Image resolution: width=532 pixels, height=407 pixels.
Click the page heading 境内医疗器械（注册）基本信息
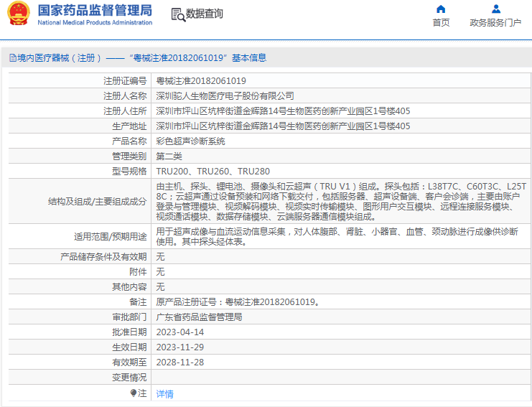[141, 58]
